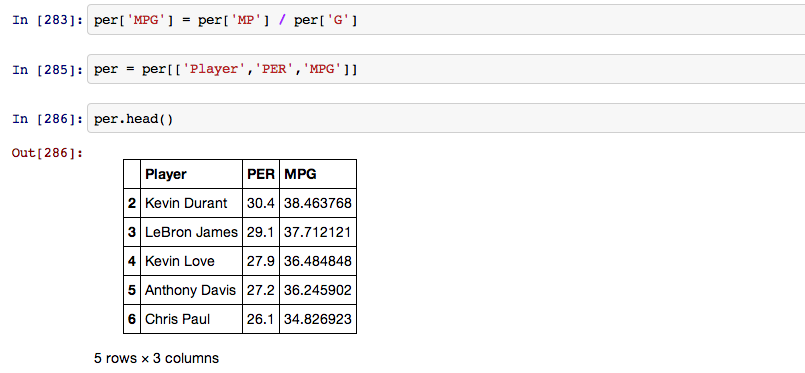Viewport: 805px width, 373px height.
Task: Click the '5 rows × 3 columns' summary text
Action: coord(157,358)
